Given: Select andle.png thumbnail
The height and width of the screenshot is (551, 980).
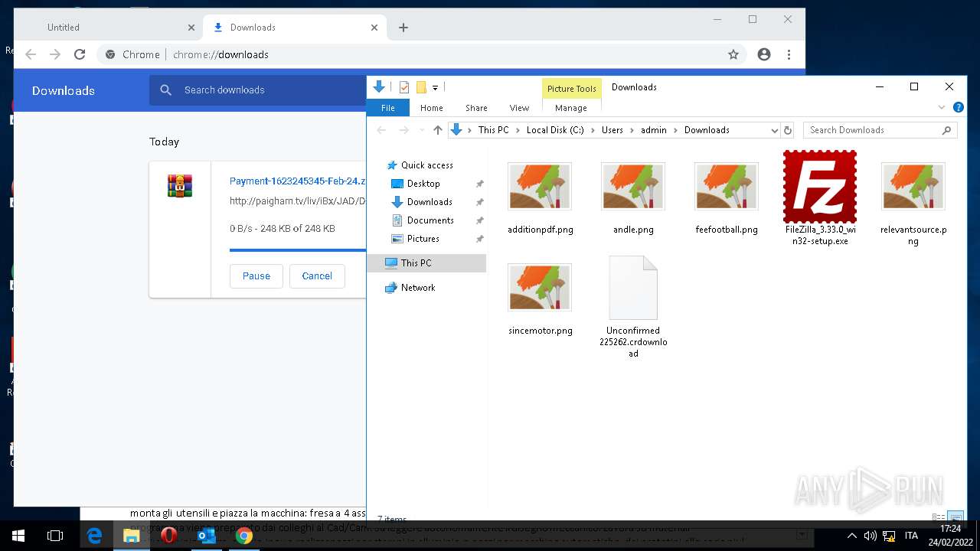Looking at the screenshot, I should (633, 186).
